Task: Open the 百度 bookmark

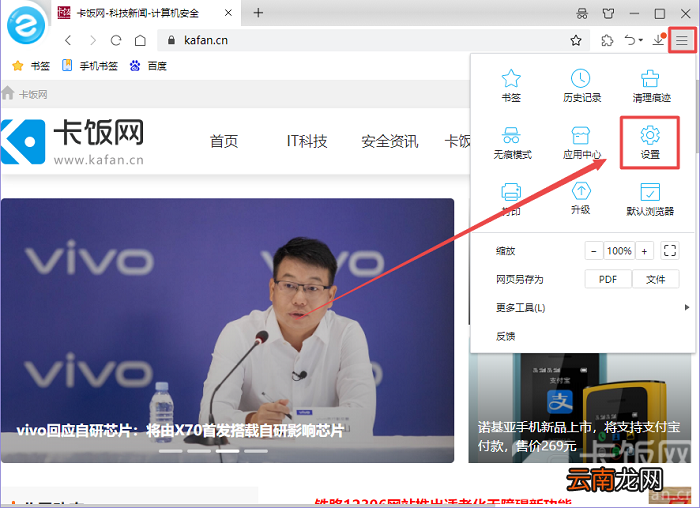Action: pos(148,66)
